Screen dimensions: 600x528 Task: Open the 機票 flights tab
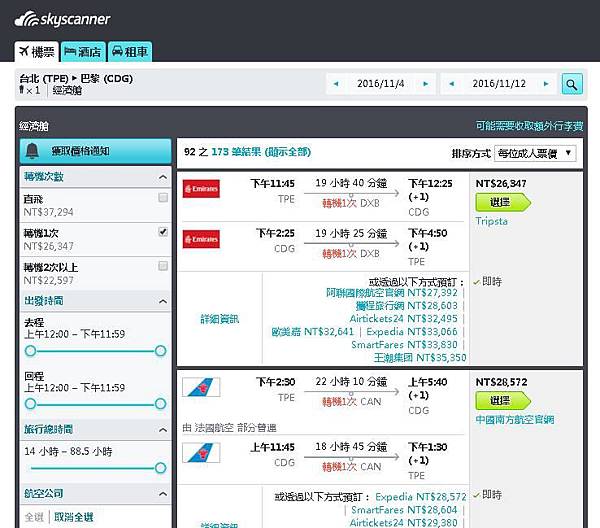pyautogui.click(x=37, y=52)
